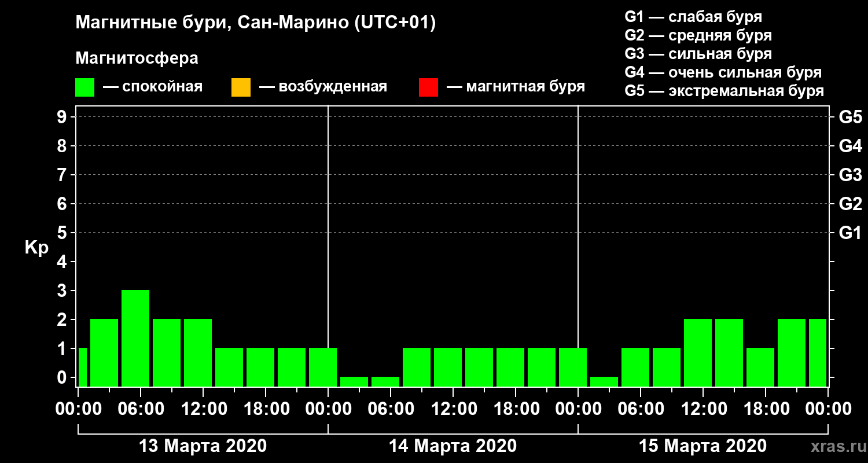Click the '06:00' time label for 15 Марта

tap(641, 409)
